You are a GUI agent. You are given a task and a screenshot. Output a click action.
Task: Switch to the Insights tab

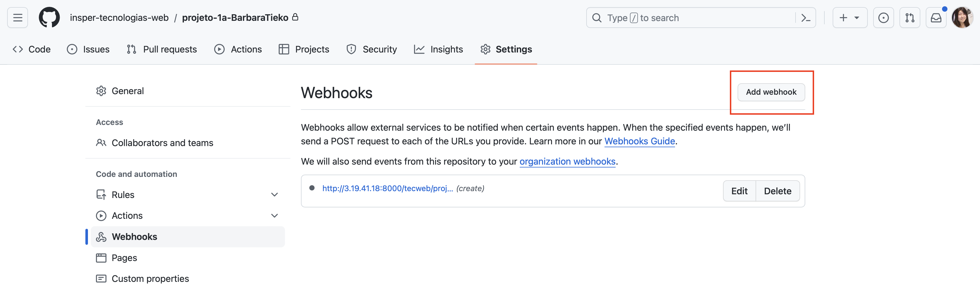pos(438,49)
